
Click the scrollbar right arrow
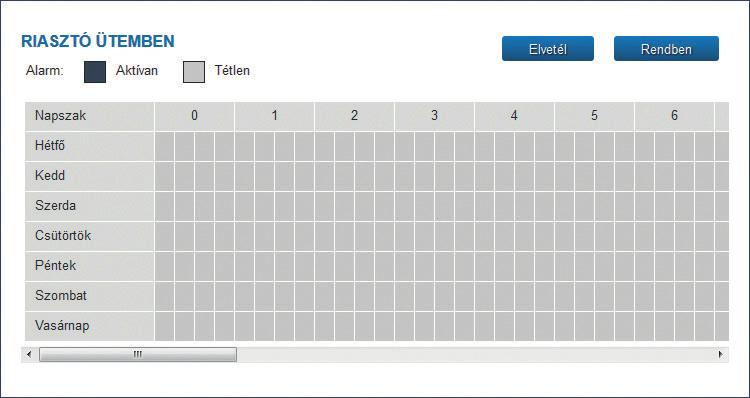pyautogui.click(x=721, y=354)
